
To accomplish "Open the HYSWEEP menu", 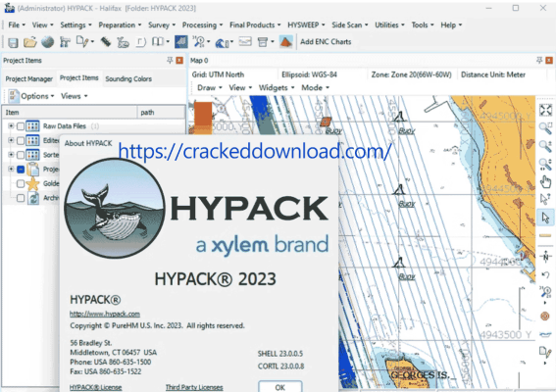I will click(x=306, y=24).
